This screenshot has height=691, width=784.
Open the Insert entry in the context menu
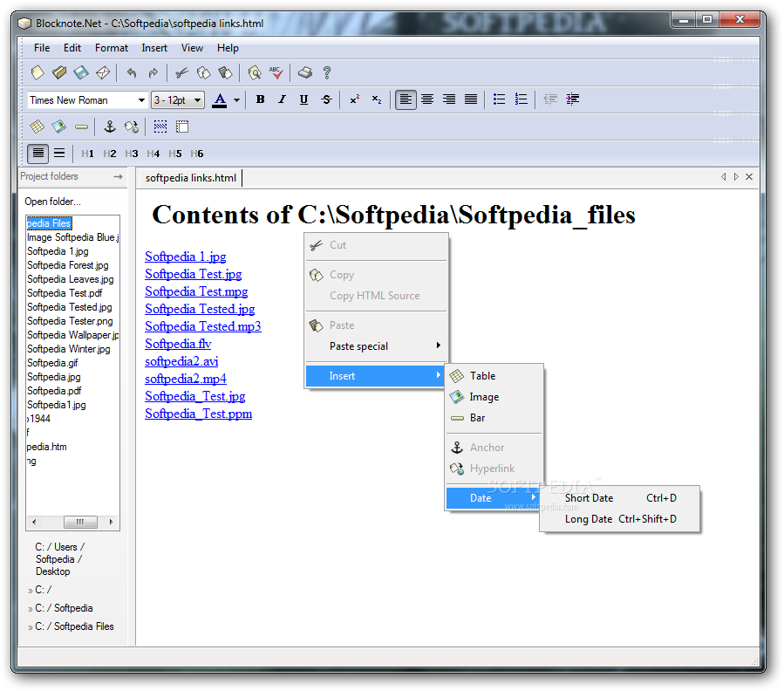pyautogui.click(x=376, y=376)
